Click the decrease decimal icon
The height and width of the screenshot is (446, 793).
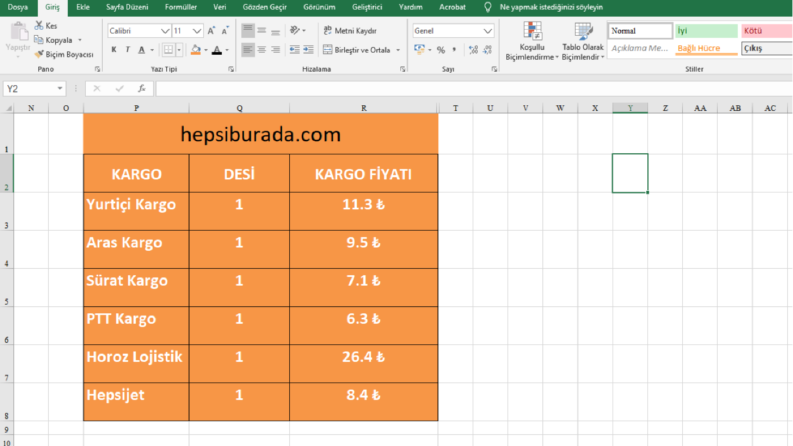pyautogui.click(x=487, y=50)
